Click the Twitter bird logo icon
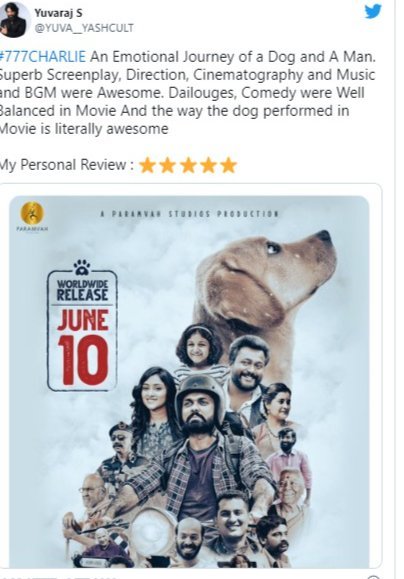This screenshot has width=404, height=579. 373,11
